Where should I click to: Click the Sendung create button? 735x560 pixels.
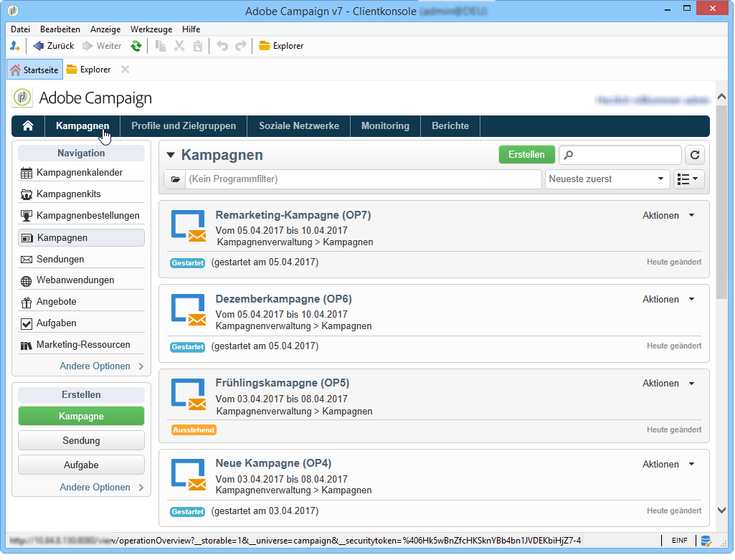81,440
